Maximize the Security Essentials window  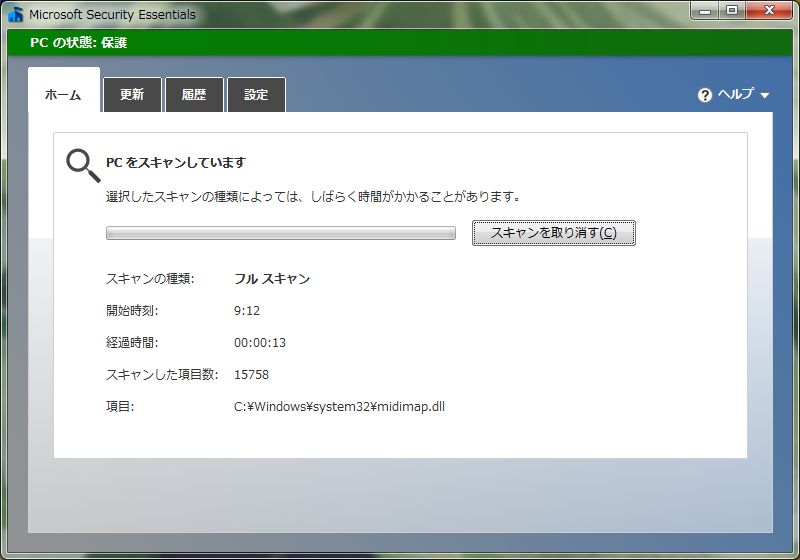(x=732, y=10)
